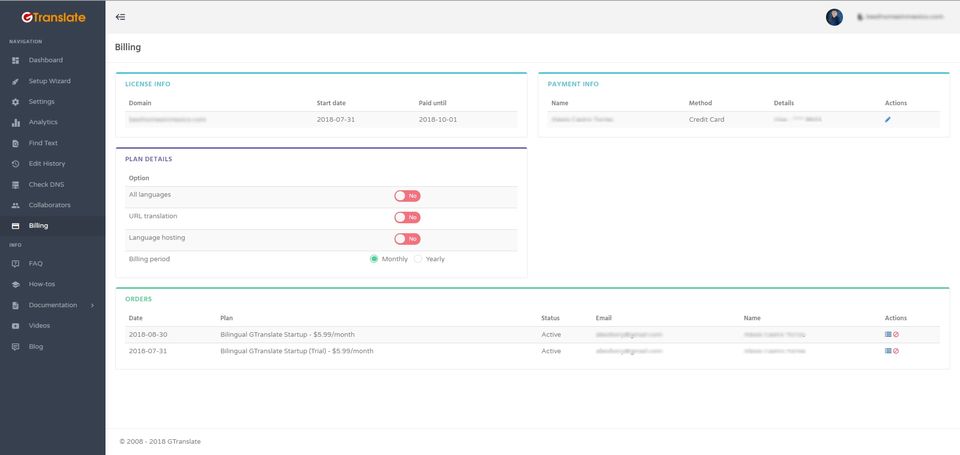Open Analytics in the navigation
Image resolution: width=960 pixels, height=455 pixels.
point(43,122)
